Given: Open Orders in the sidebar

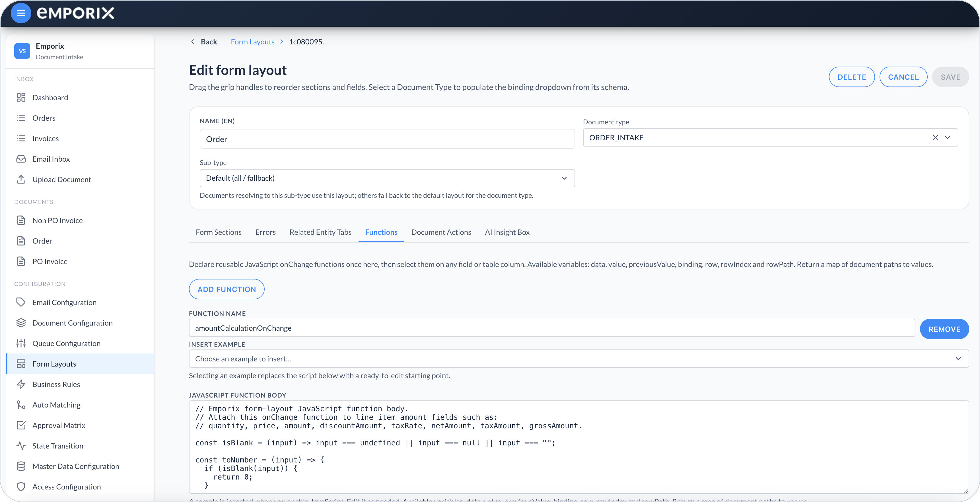Looking at the screenshot, I should coord(80,118).
